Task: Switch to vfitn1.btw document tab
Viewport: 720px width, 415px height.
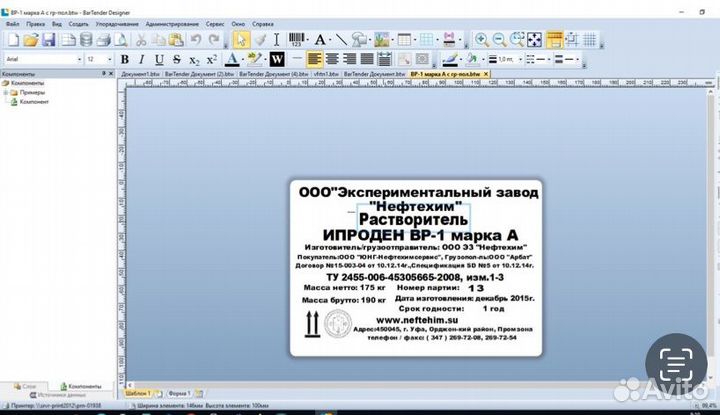Action: pyautogui.click(x=326, y=74)
